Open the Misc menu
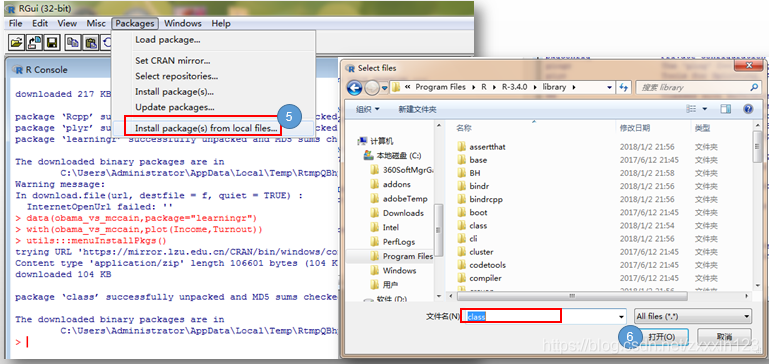 (96, 23)
